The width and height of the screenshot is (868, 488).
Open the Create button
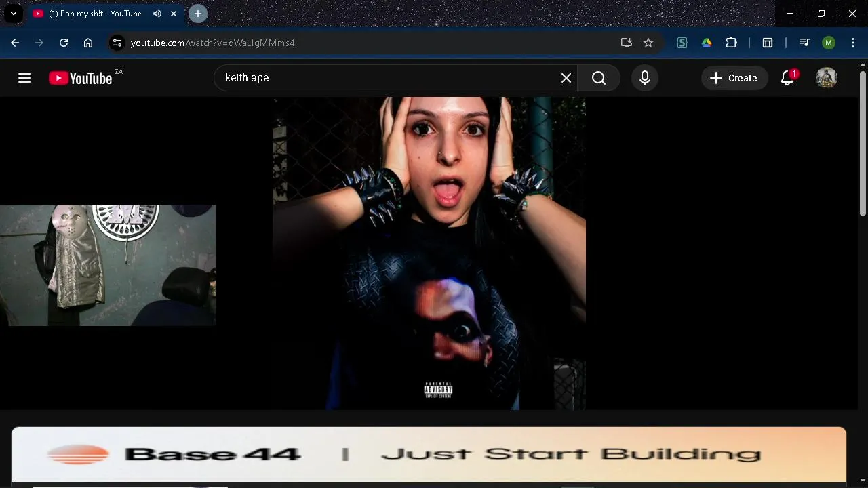point(734,78)
